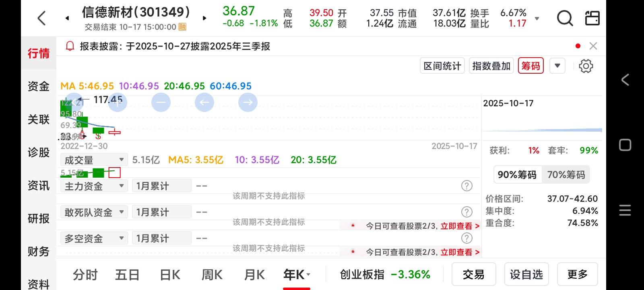Expand quote details dropdown arrow

coord(537,19)
